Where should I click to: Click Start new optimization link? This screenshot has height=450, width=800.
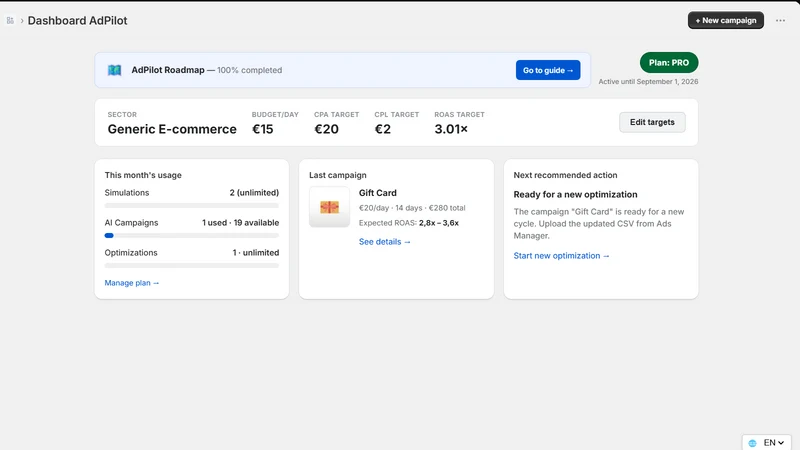[561, 256]
